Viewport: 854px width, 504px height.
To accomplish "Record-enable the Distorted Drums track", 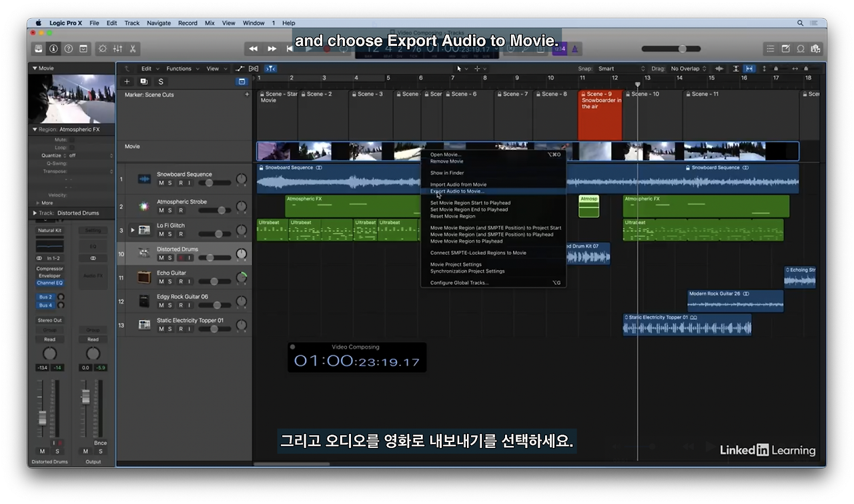I will pyautogui.click(x=180, y=257).
